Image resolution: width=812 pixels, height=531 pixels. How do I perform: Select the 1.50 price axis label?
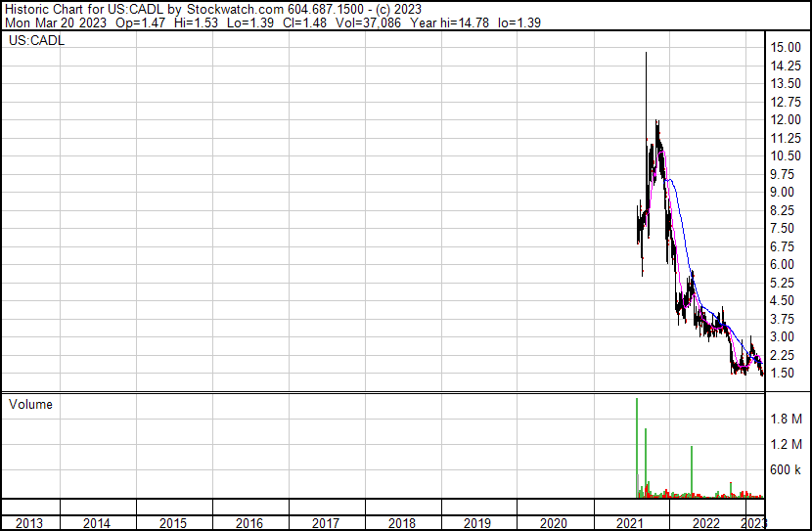tap(786, 374)
